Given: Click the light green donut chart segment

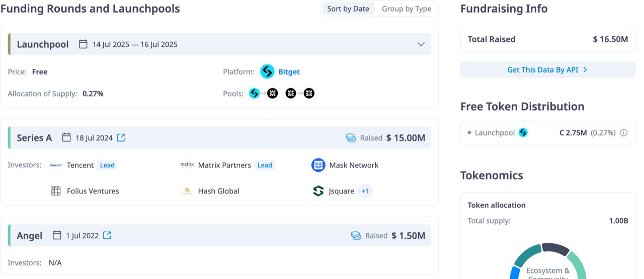Looking at the screenshot, I should coord(578,264).
